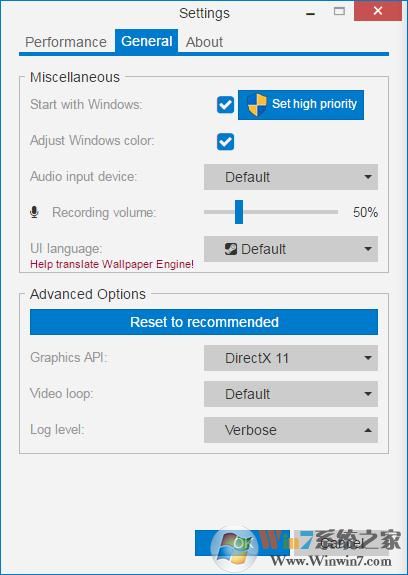
Task: Toggle the Start with Windows checkbox
Action: pyautogui.click(x=225, y=105)
